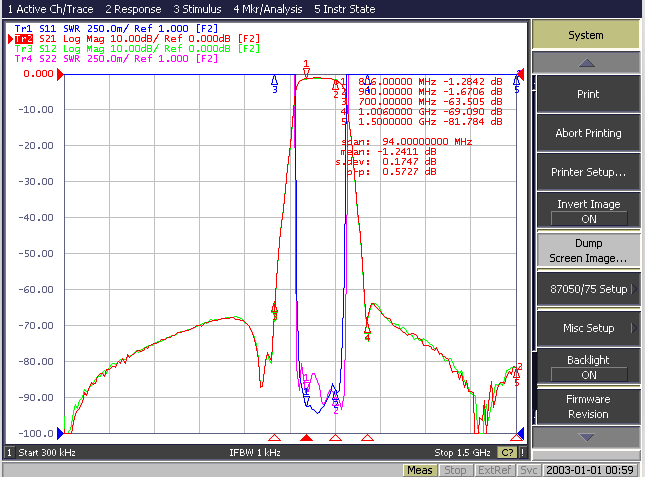Click the blue triangle beside -100.0 at bottom left

60,433
